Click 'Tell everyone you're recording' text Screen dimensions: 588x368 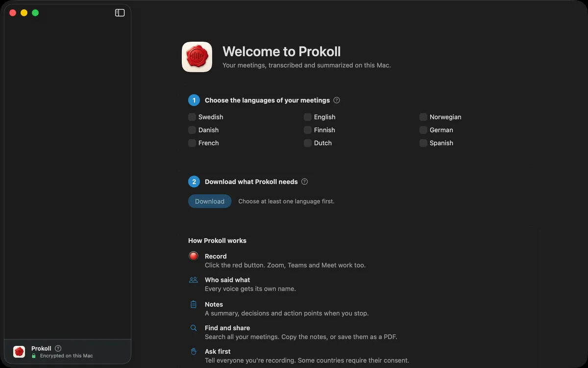[307, 360]
